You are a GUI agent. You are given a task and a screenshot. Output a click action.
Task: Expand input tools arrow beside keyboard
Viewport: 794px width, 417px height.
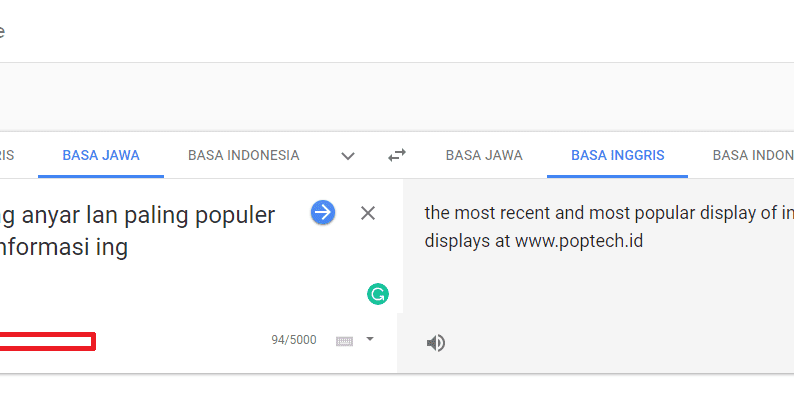(369, 339)
